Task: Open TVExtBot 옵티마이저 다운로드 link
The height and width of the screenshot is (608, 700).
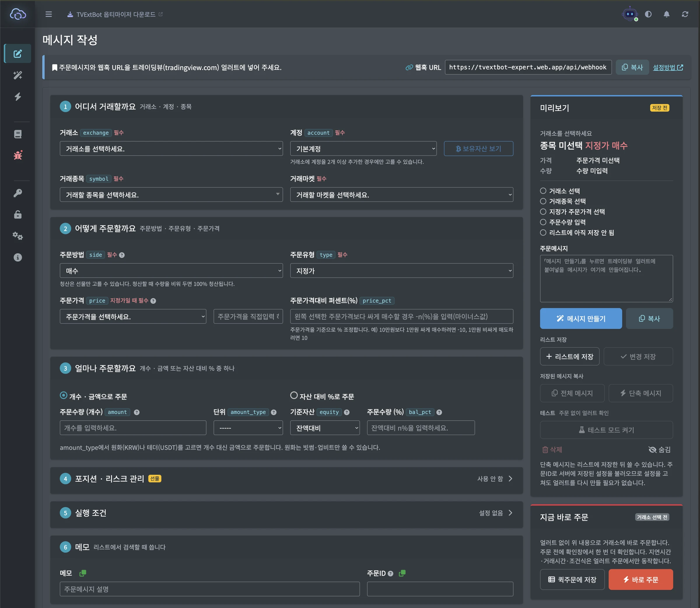Action: pos(115,14)
